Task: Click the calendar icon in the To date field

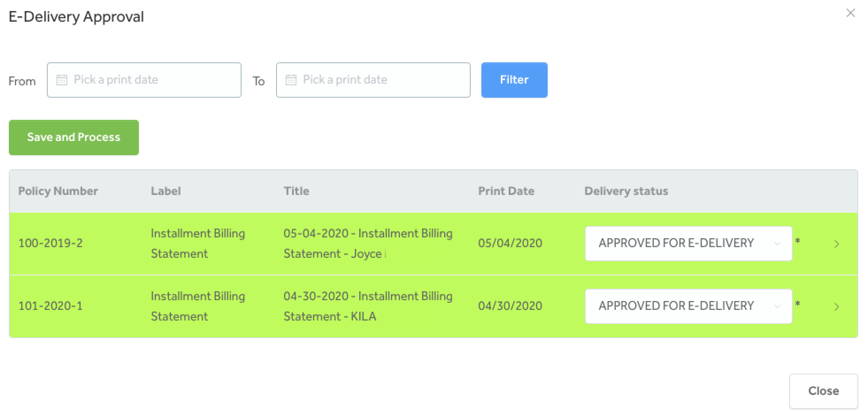Action: tap(291, 80)
